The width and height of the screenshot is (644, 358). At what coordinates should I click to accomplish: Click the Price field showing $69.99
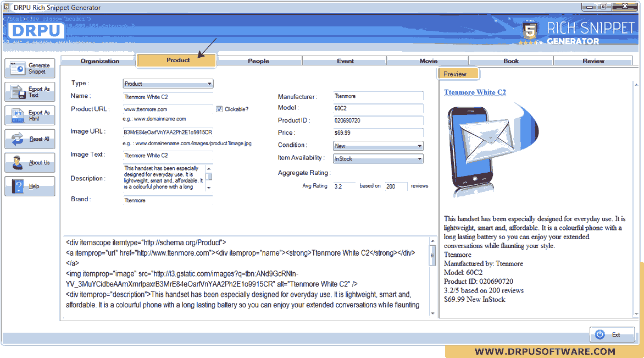click(x=378, y=133)
